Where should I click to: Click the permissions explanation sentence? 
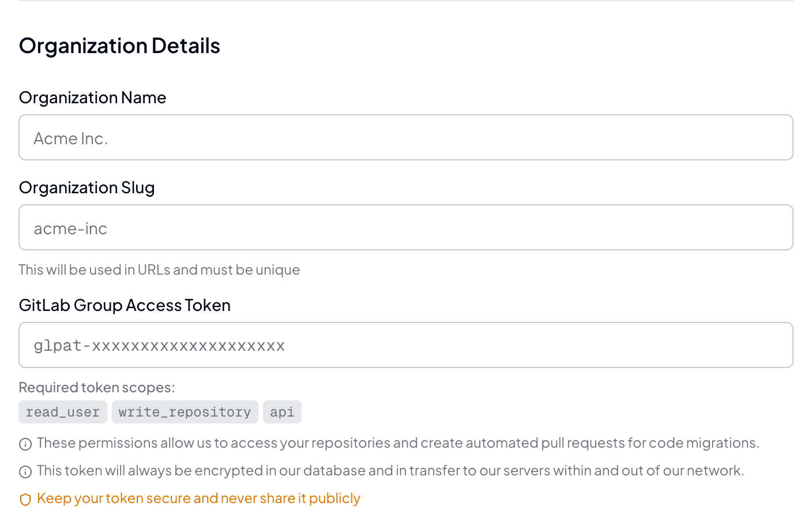tap(398, 443)
